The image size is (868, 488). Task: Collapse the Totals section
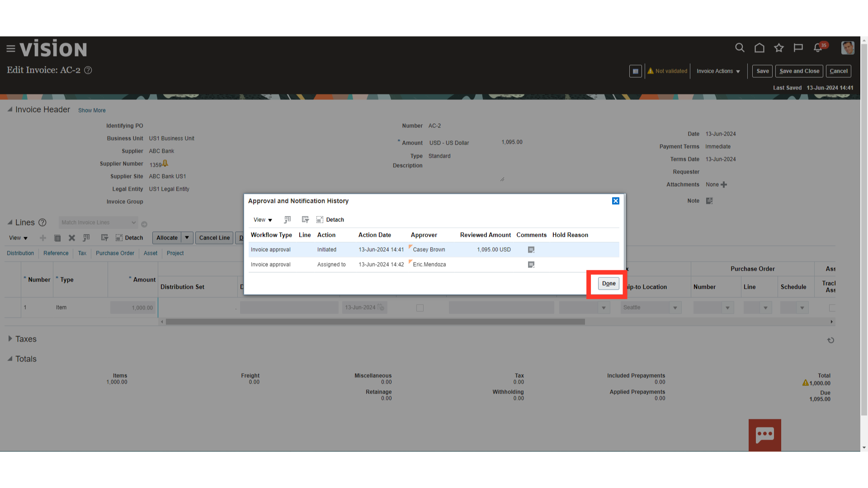point(10,359)
